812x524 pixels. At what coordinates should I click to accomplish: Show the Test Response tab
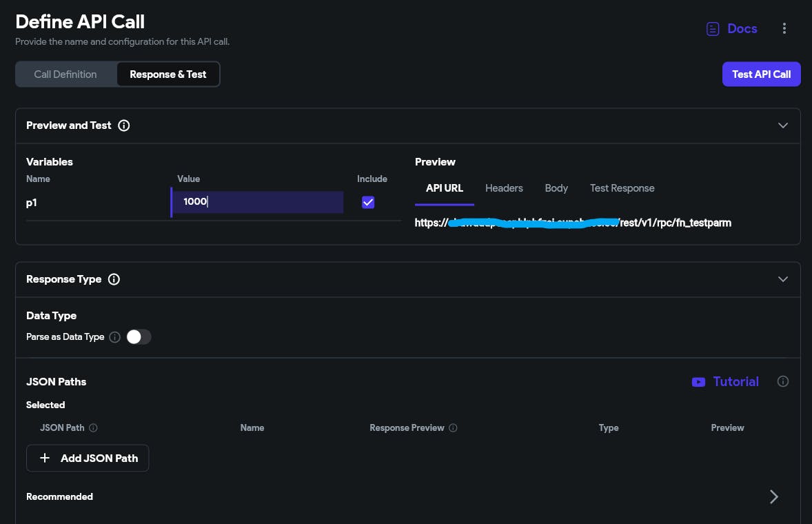(622, 188)
